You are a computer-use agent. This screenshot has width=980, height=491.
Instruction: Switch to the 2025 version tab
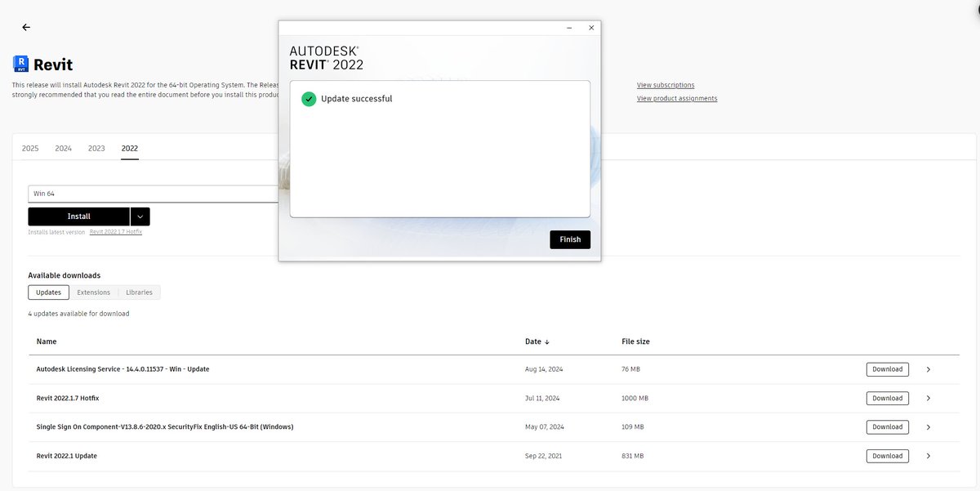tap(30, 149)
